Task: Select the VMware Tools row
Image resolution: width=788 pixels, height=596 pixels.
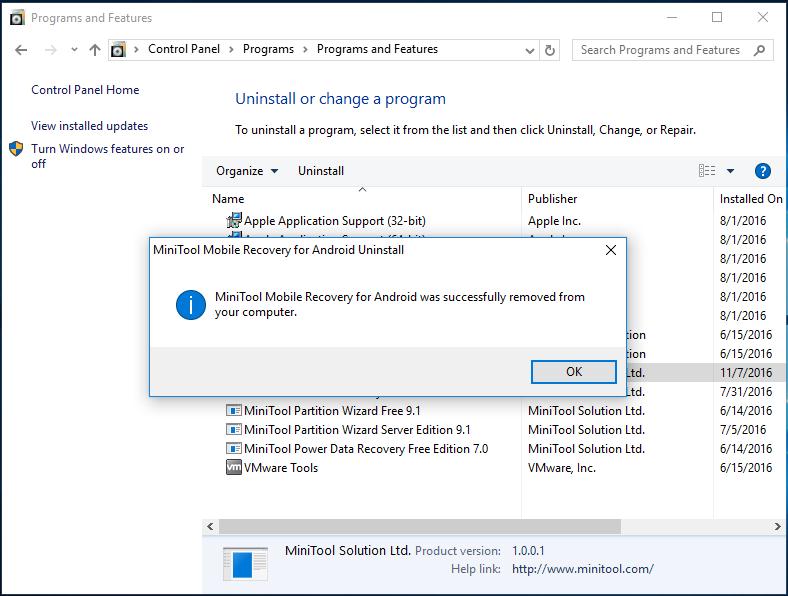Action: (x=495, y=468)
